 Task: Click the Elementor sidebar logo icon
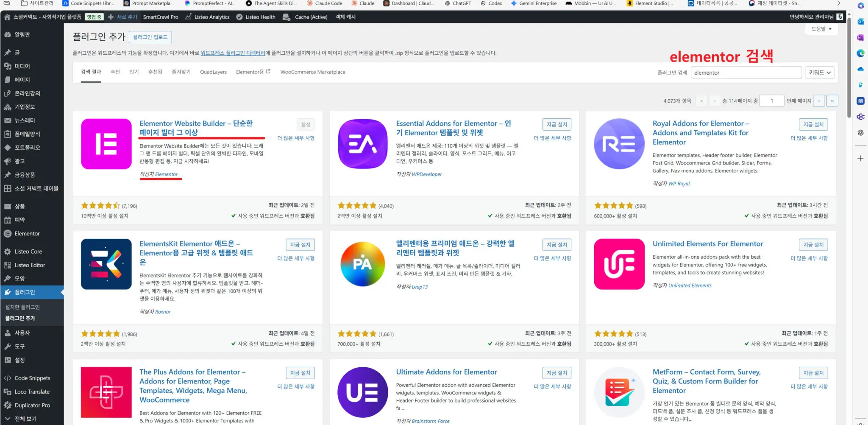point(8,234)
